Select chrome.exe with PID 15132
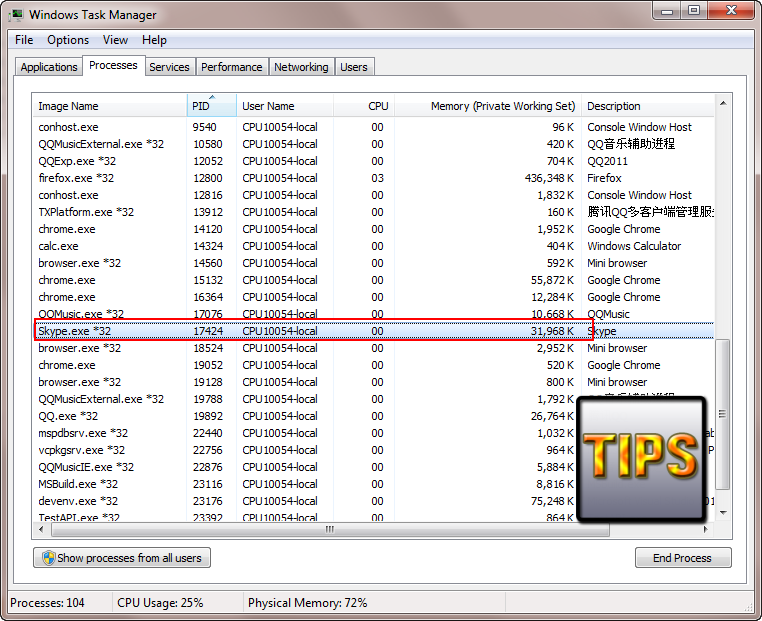 pyautogui.click(x=373, y=280)
